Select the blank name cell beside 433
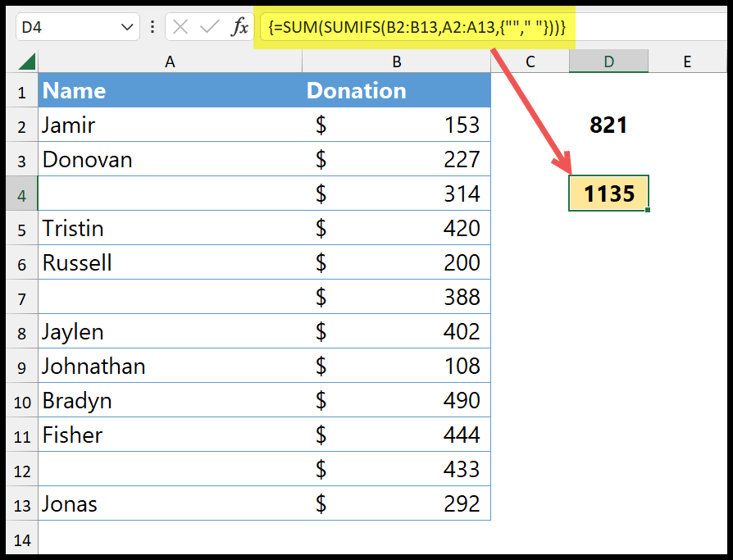The height and width of the screenshot is (560, 733). [x=171, y=469]
